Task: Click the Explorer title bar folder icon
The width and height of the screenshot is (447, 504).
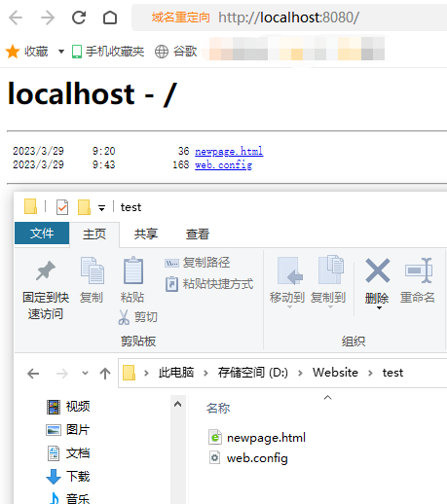Action: click(30, 207)
